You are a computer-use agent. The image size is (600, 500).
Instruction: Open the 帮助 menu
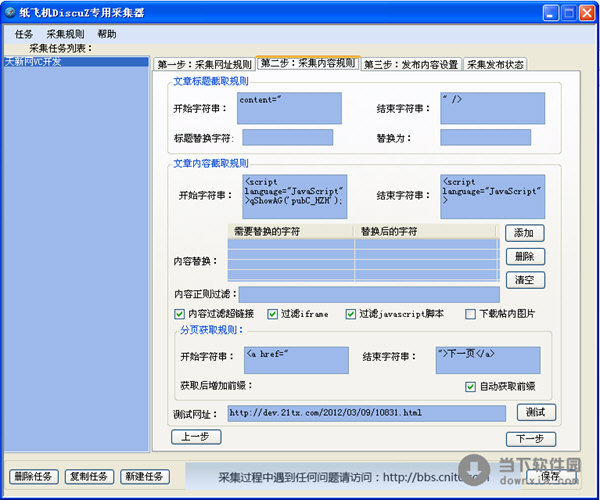coord(107,34)
